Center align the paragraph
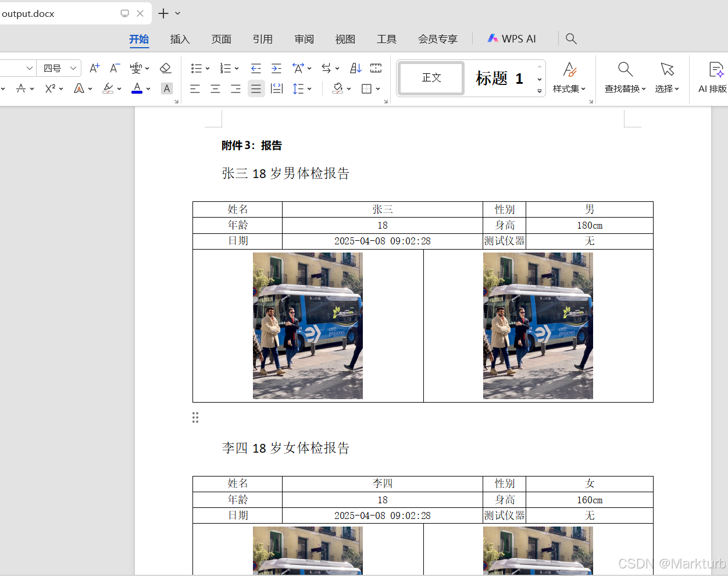The image size is (728, 576). click(x=215, y=88)
